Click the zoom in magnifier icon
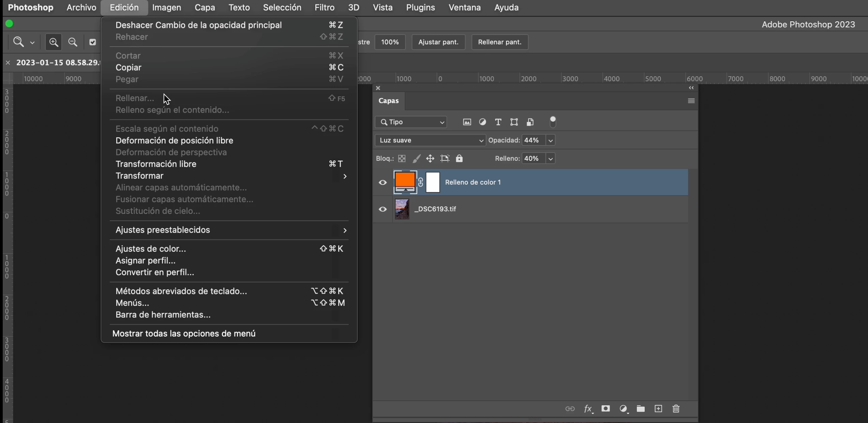Image resolution: width=868 pixels, height=423 pixels. click(x=54, y=42)
